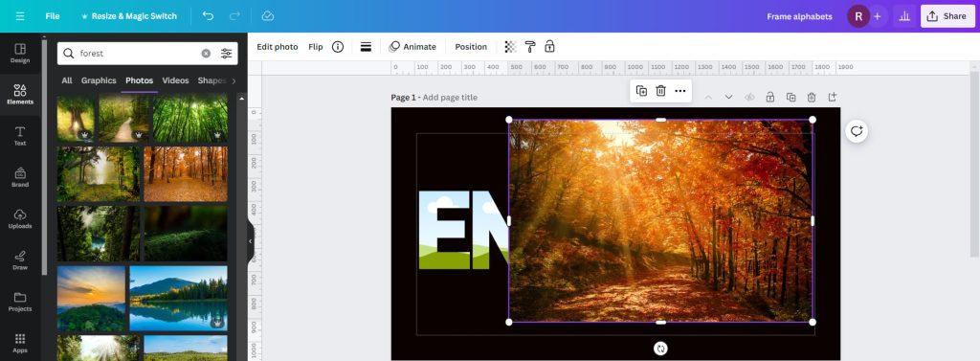This screenshot has width=980, height=361.
Task: Select the mountain lake reflection photo
Action: coord(179,299)
